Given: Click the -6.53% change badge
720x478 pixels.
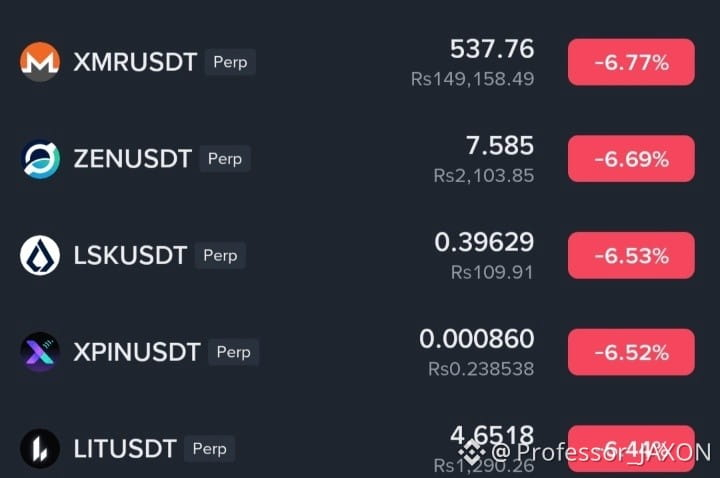Looking at the screenshot, I should [631, 255].
